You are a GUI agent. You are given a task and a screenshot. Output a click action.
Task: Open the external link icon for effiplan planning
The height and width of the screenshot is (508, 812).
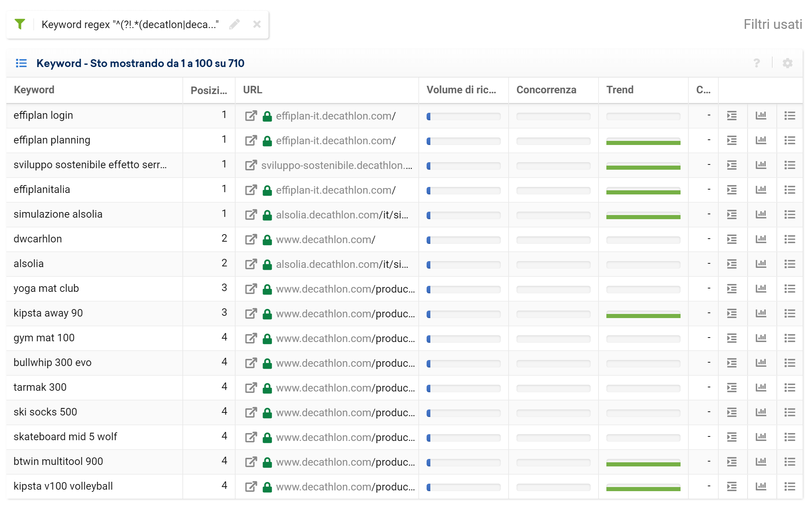[251, 140]
